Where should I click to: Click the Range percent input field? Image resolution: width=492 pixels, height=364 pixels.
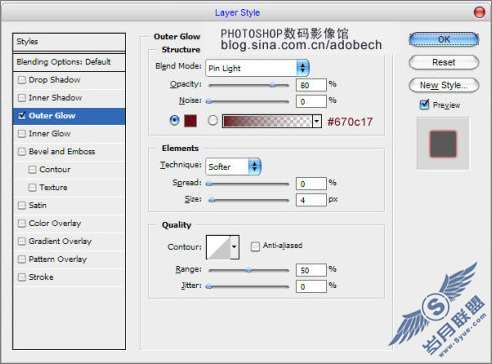point(311,270)
